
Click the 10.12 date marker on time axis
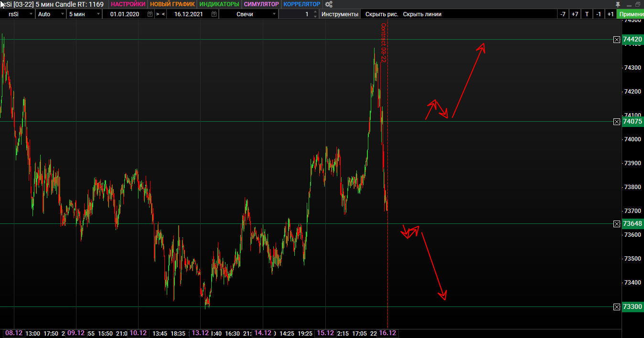pos(138,333)
